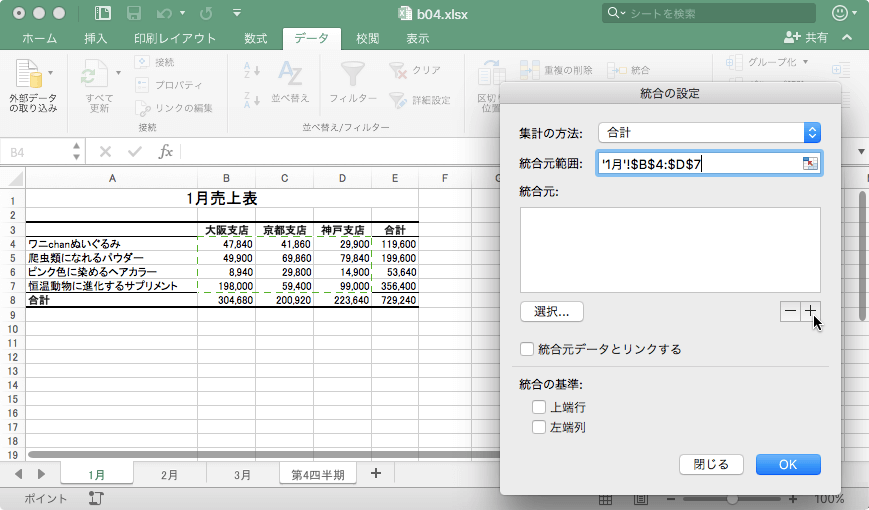869x510 pixels.
Task: Click the Refresh All (すべて更新) icon
Action: coord(95,74)
